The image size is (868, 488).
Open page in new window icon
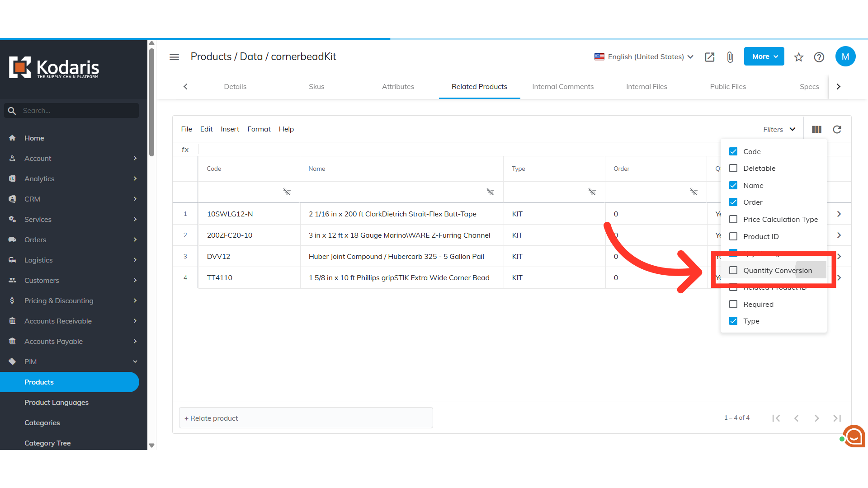709,57
